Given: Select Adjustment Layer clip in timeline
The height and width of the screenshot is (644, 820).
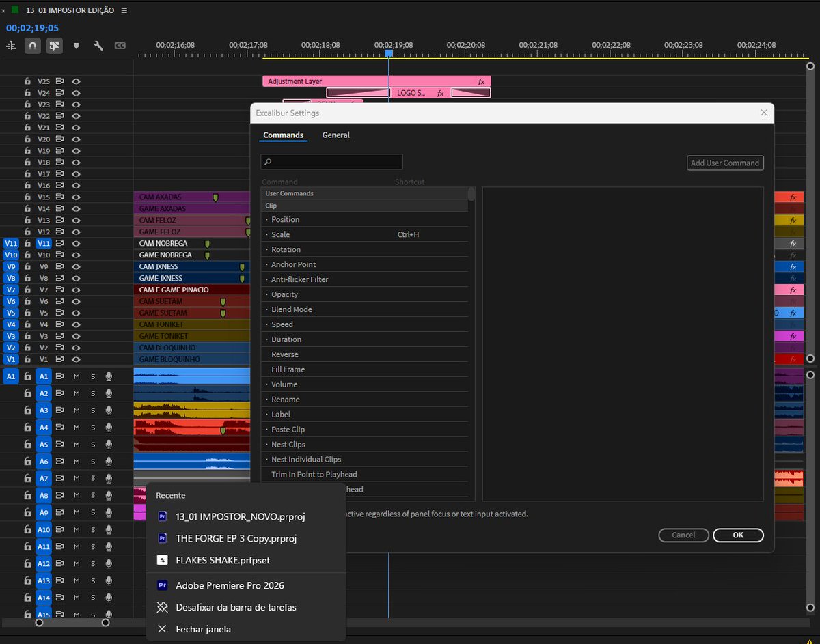Looking at the screenshot, I should tap(377, 81).
